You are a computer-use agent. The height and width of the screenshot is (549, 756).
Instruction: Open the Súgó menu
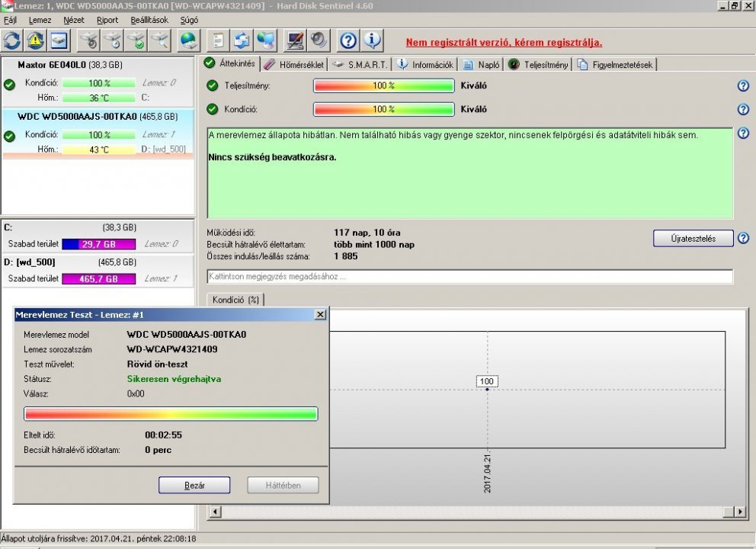(x=189, y=20)
